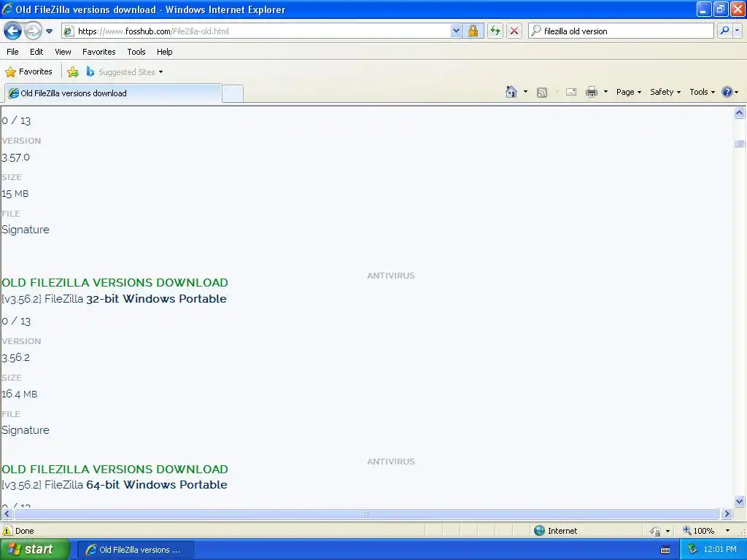Click the Internet zone globe icon
The image size is (747, 560).
click(539, 531)
